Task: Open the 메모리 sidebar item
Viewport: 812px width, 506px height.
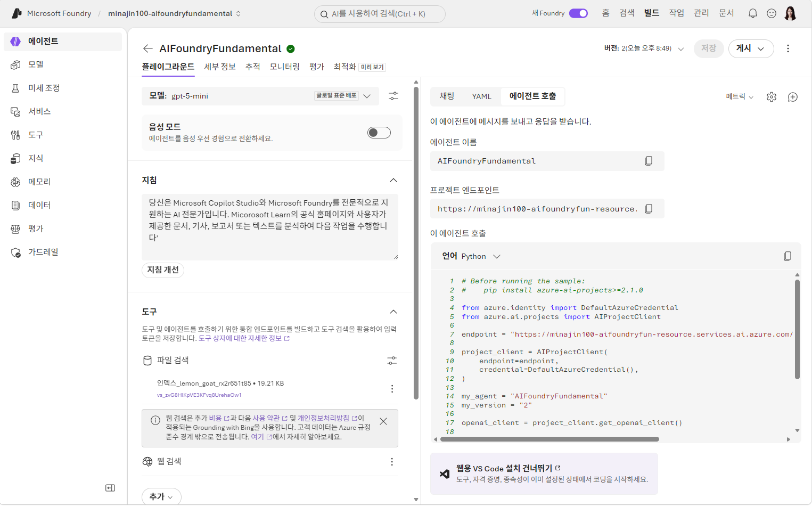Action: tap(63, 182)
